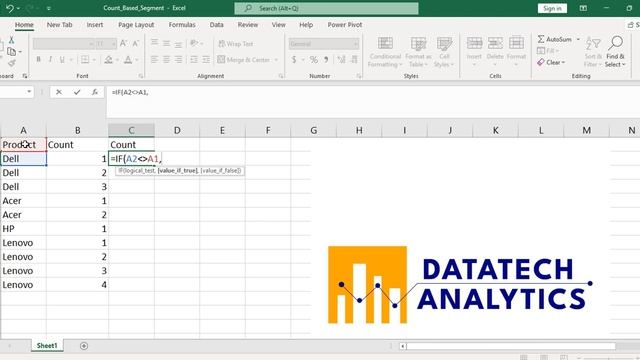The image size is (640, 360).
Task: Click Merge & Center button
Action: point(244,60)
